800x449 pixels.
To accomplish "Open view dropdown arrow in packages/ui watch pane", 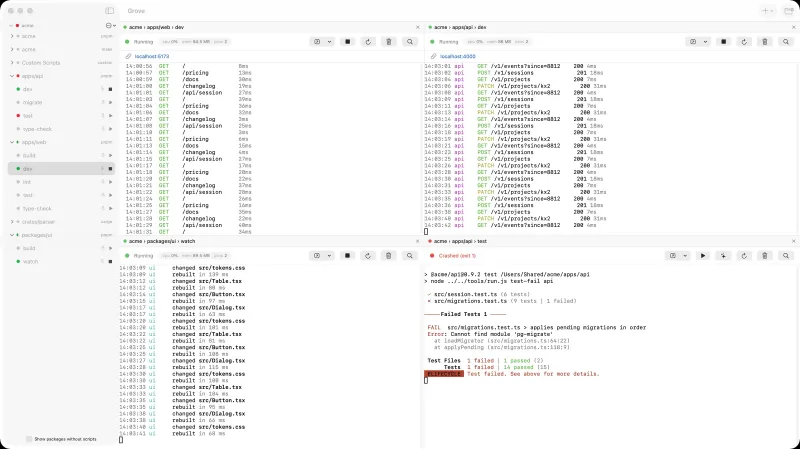I will tap(329, 256).
